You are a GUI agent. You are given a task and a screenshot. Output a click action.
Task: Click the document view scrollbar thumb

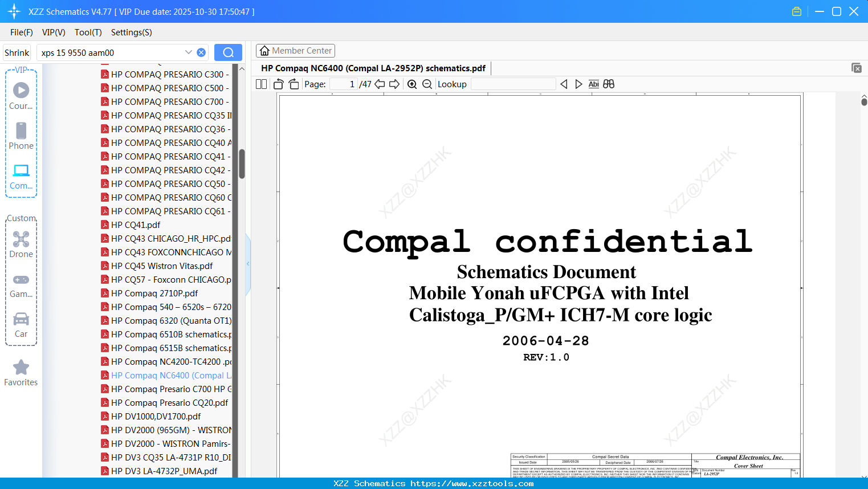coord(864,102)
